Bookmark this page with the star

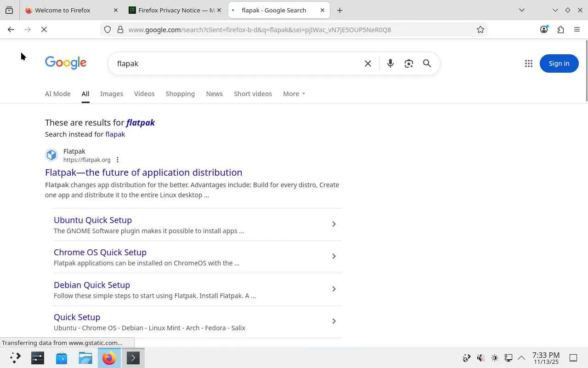coord(481,29)
